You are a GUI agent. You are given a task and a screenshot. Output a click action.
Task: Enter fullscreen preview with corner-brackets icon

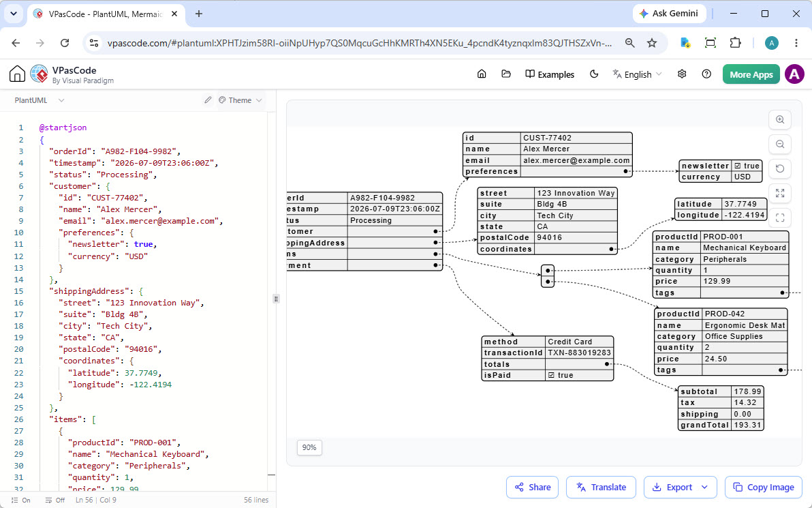[x=780, y=218]
